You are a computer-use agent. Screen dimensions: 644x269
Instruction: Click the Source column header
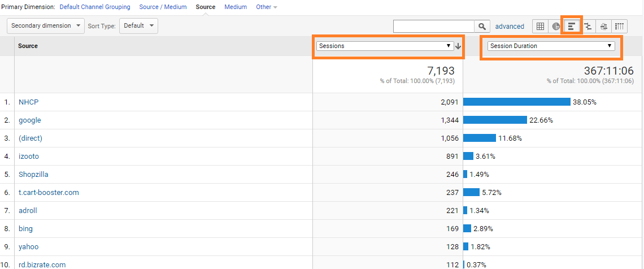point(28,46)
